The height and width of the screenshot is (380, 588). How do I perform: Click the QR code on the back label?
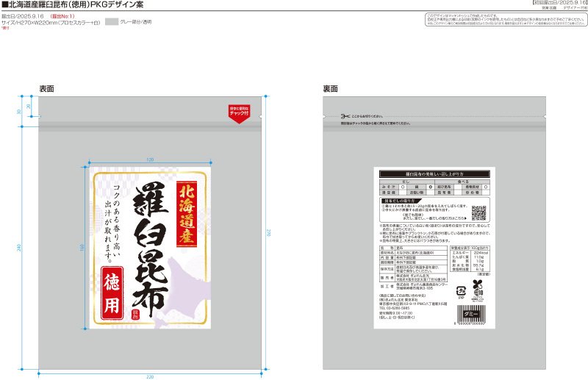point(478,212)
